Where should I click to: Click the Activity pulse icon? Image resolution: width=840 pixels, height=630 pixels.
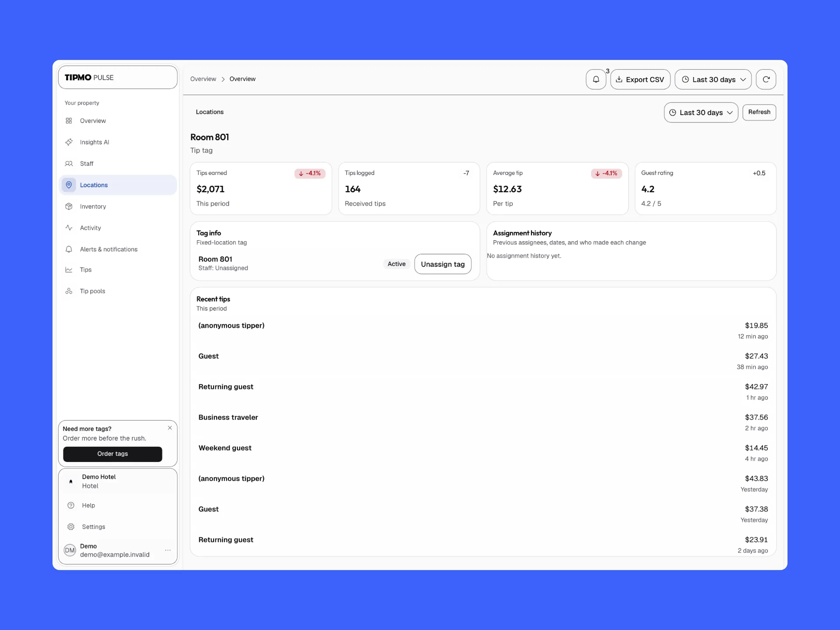pyautogui.click(x=69, y=228)
